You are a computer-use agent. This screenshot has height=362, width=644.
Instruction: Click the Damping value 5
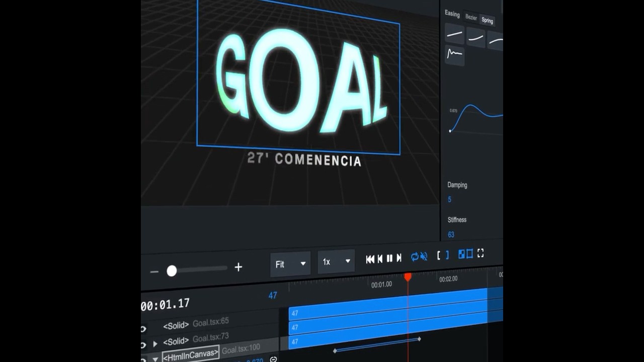(x=449, y=200)
